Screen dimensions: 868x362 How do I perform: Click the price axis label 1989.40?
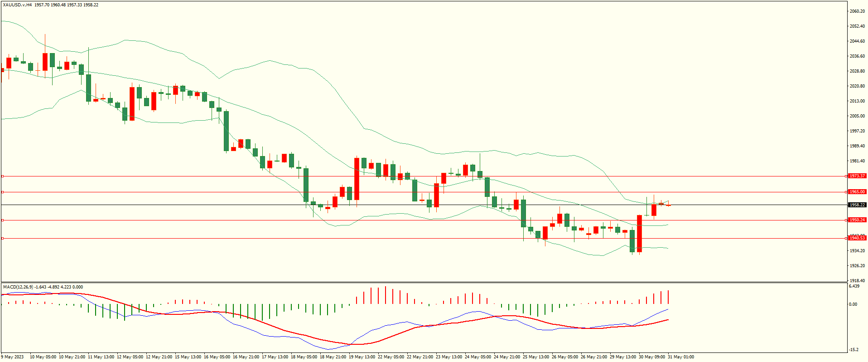click(x=857, y=146)
